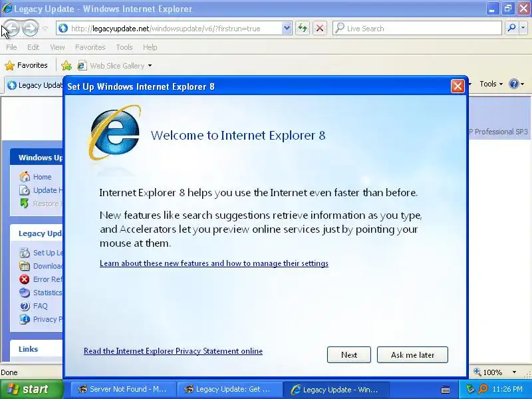This screenshot has width=532, height=399.
Task: Switch to Server Not Found taskbar window
Action: click(x=123, y=389)
